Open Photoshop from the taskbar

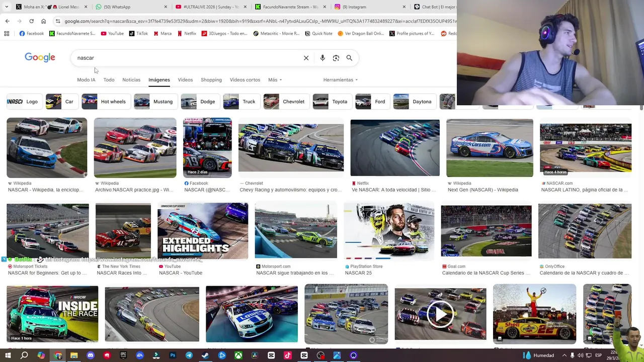click(x=173, y=355)
